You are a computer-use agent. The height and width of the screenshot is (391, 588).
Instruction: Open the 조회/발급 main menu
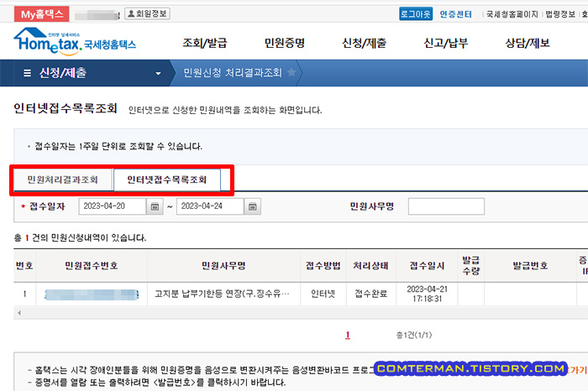pyautogui.click(x=205, y=43)
